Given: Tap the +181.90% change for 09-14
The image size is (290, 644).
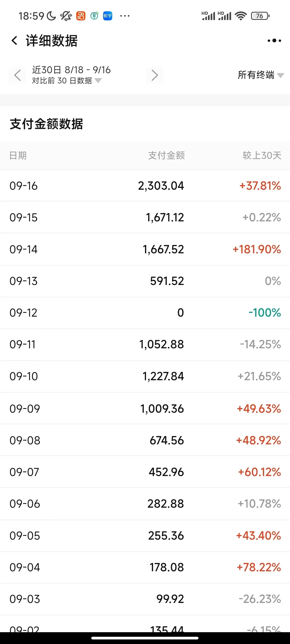Looking at the screenshot, I should (x=257, y=249).
